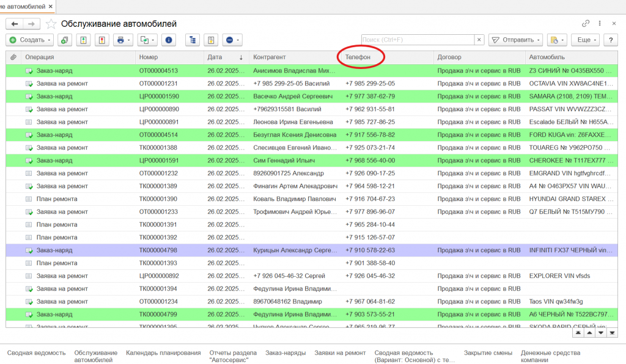
Task: Open the Закрытие смены link
Action: 488,352
